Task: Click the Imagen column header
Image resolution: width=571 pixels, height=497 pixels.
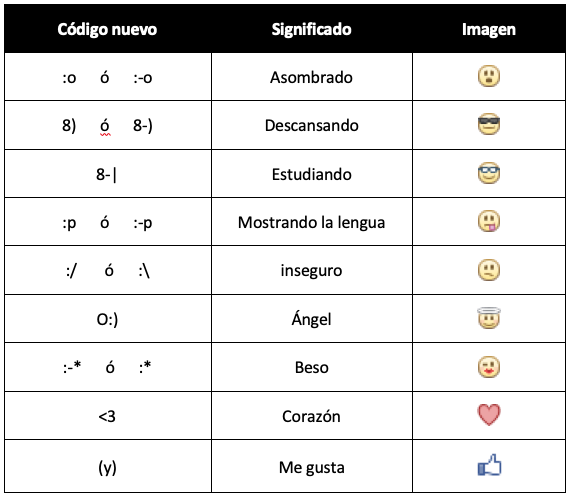Action: [x=489, y=29]
